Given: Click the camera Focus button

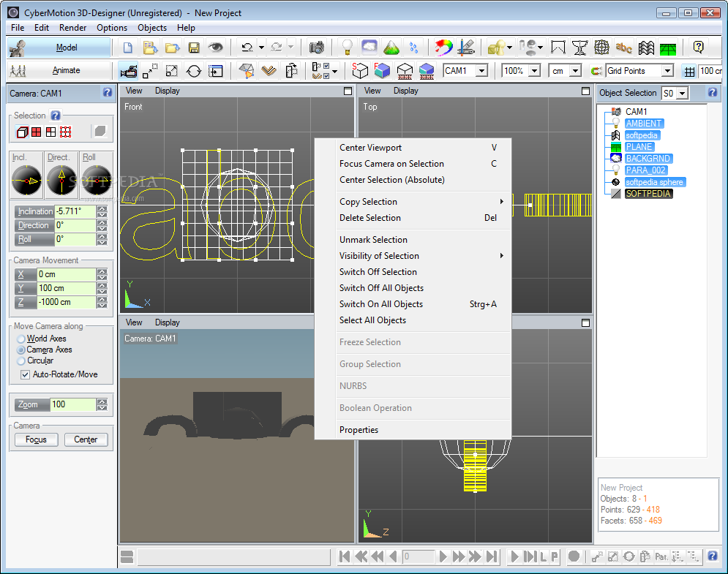Looking at the screenshot, I should pos(36,439).
